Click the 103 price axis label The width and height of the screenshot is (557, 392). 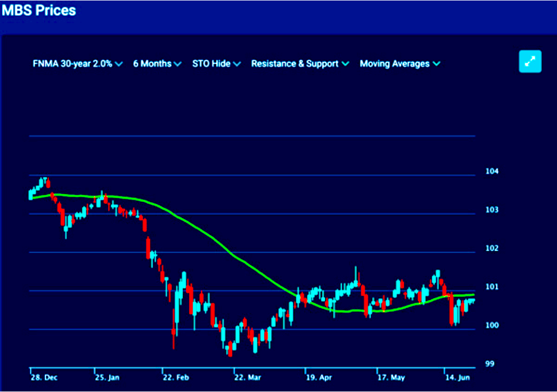pyautogui.click(x=492, y=210)
